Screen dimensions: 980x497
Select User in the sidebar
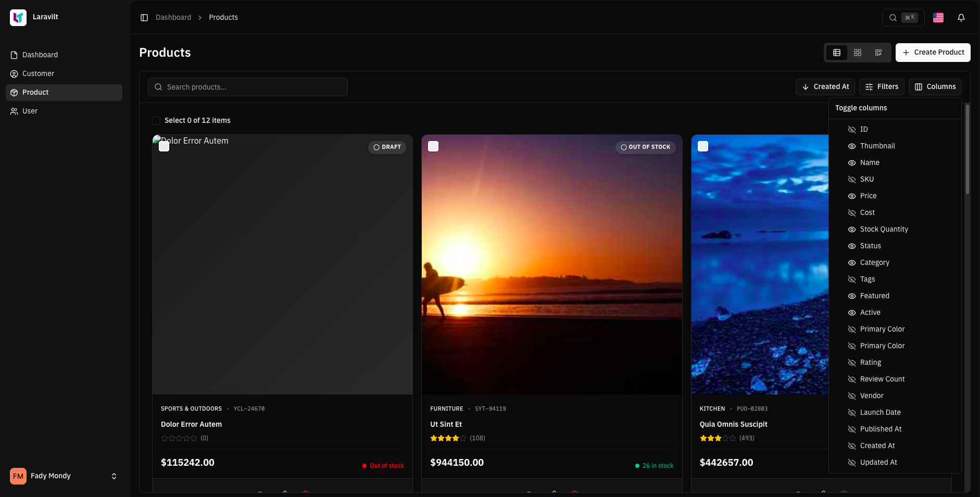(30, 111)
